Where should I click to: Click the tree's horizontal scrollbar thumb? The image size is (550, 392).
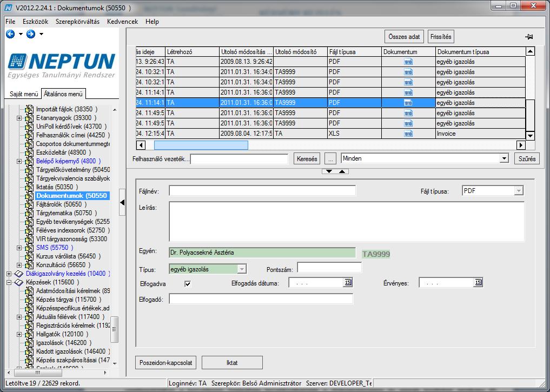(38, 373)
